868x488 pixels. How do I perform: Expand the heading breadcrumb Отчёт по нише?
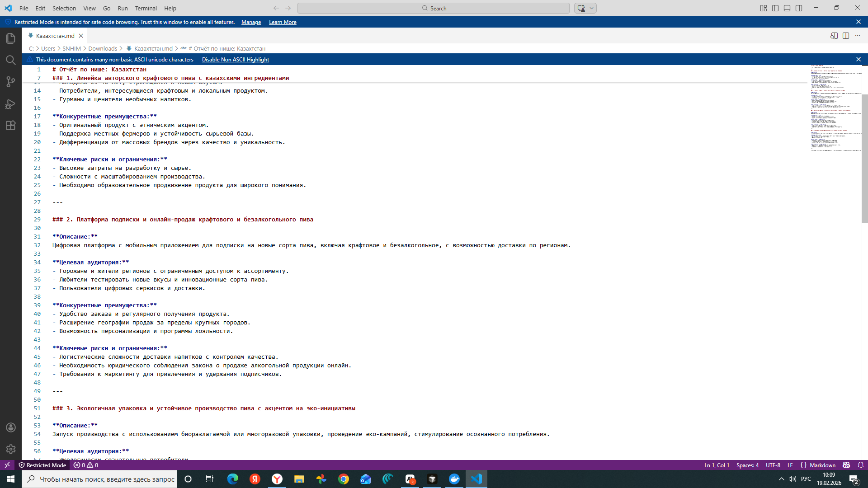(x=226, y=48)
